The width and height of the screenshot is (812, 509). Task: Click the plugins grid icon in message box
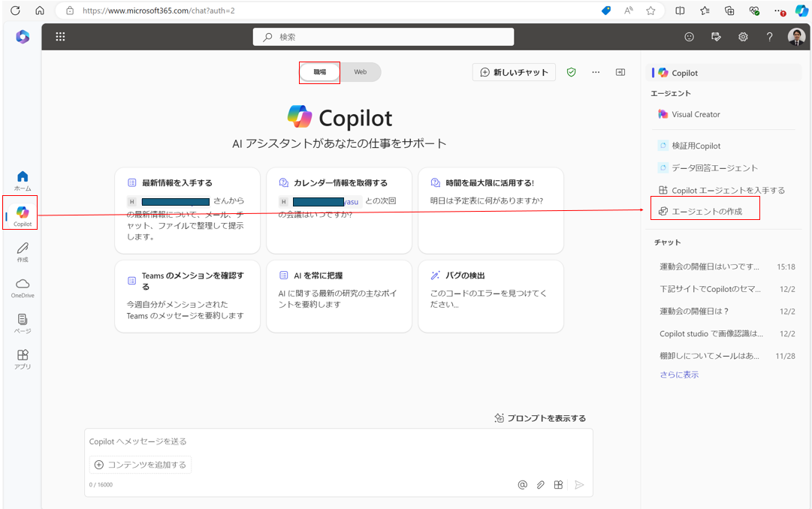pos(558,485)
